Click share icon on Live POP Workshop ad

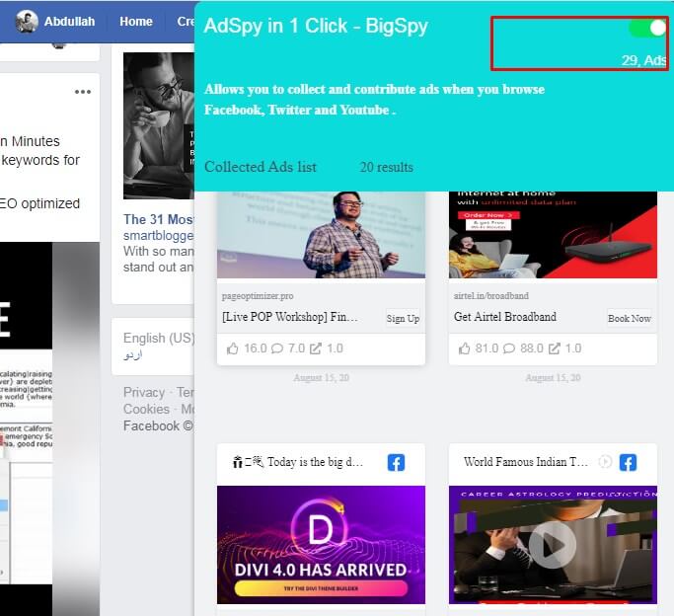[x=316, y=348]
